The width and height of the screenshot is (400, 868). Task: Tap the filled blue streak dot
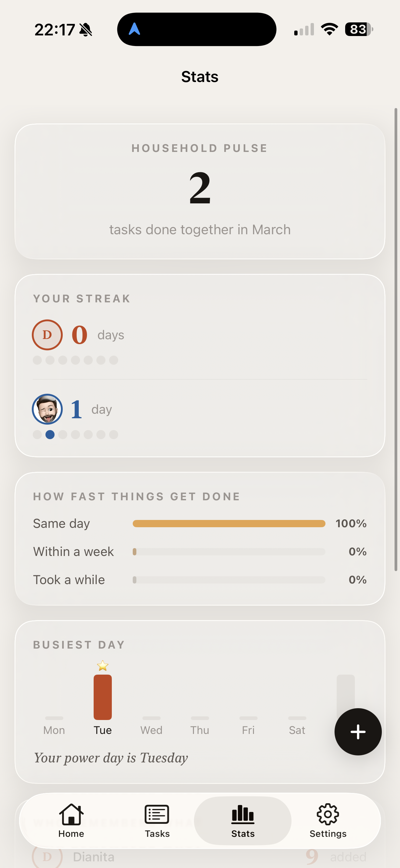[50, 435]
